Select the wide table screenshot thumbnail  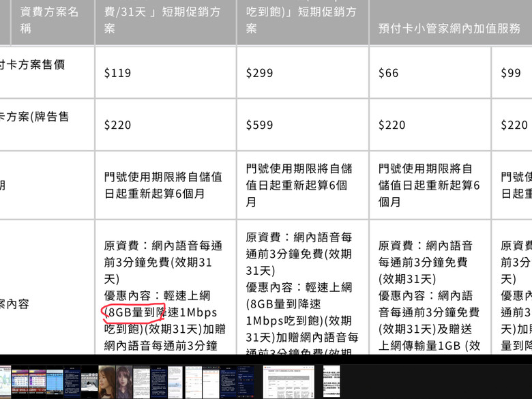click(x=289, y=382)
